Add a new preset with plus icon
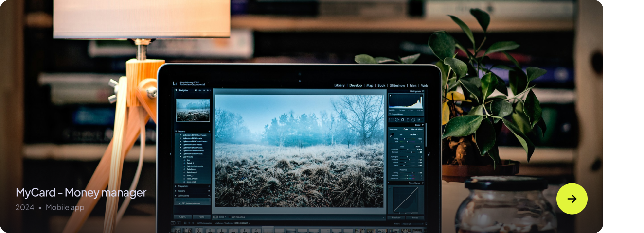Viewport: 644px width, 233px height. pos(209,131)
